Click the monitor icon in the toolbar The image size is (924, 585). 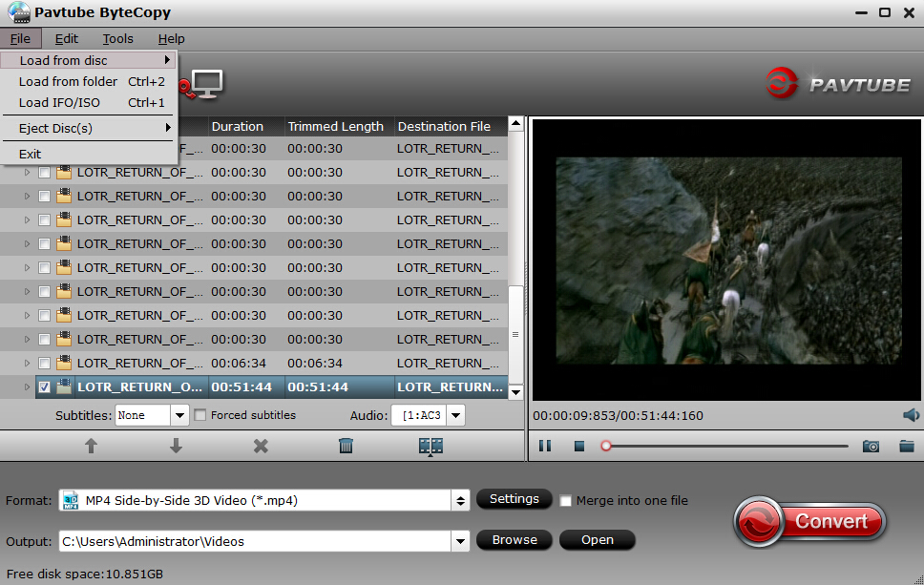[207, 84]
